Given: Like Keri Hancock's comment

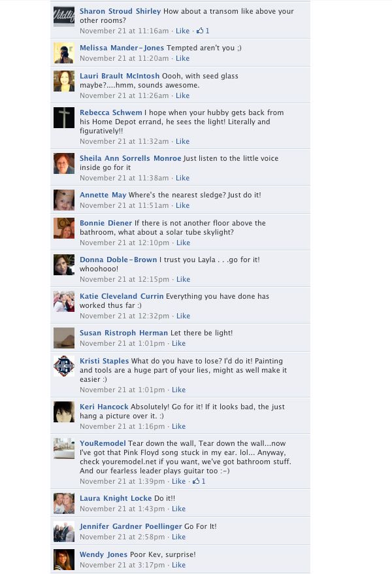Looking at the screenshot, I should (178, 426).
